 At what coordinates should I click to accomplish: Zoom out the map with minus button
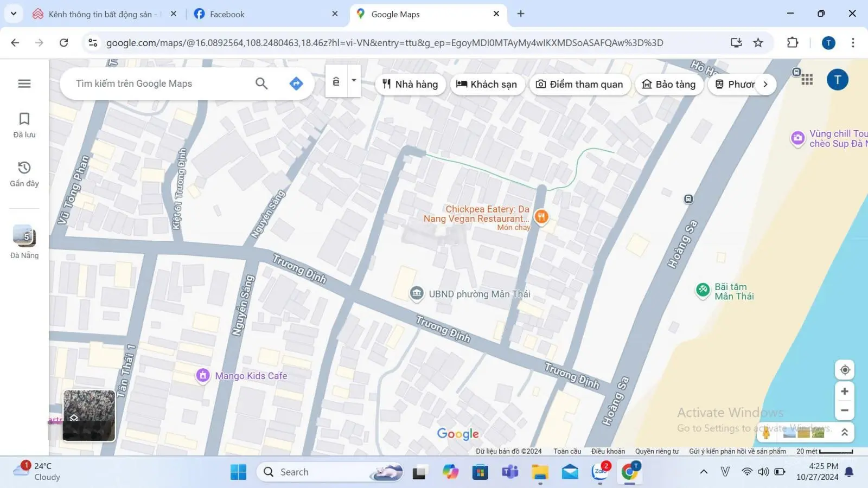click(845, 410)
